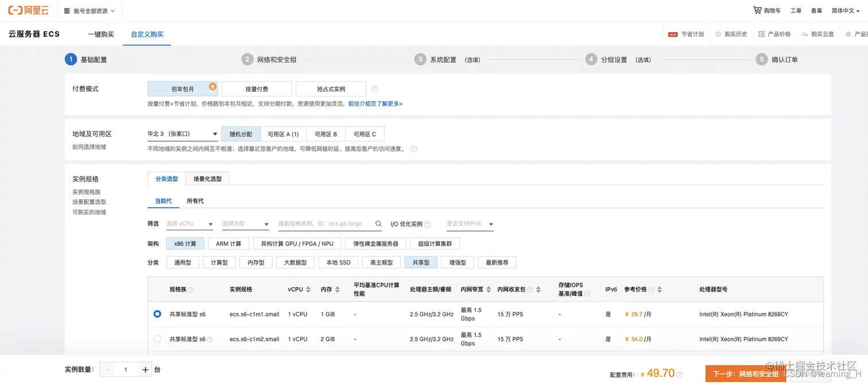
Task: Open 工单 in top bar
Action: tap(796, 10)
